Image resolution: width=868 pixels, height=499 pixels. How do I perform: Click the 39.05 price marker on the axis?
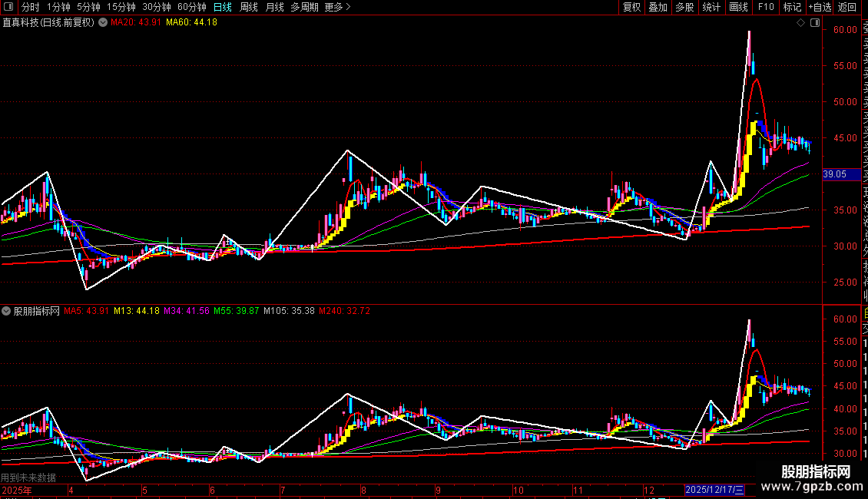point(841,174)
